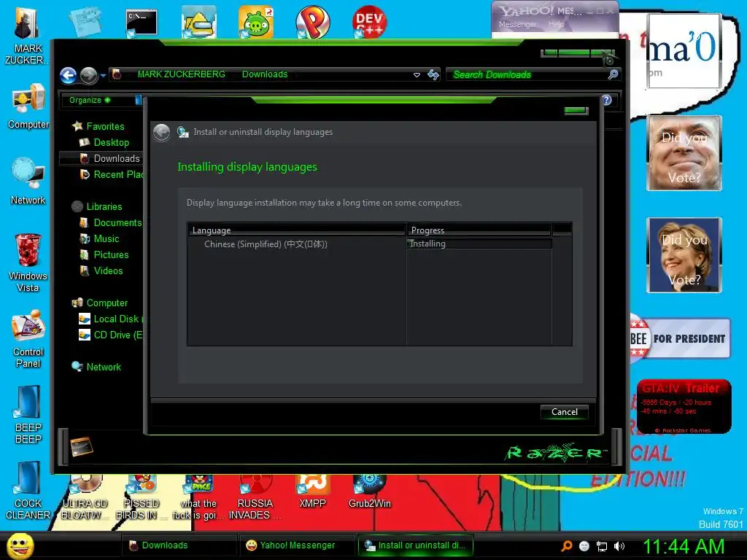Click the address bar refresh icon
Image resolution: width=747 pixels, height=560 pixels.
point(433,75)
